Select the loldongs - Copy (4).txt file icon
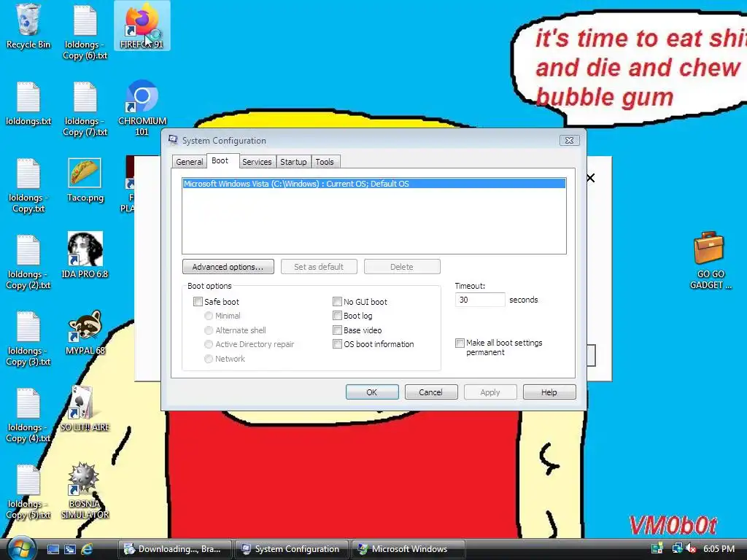Image resolution: width=747 pixels, height=560 pixels. coord(28,415)
